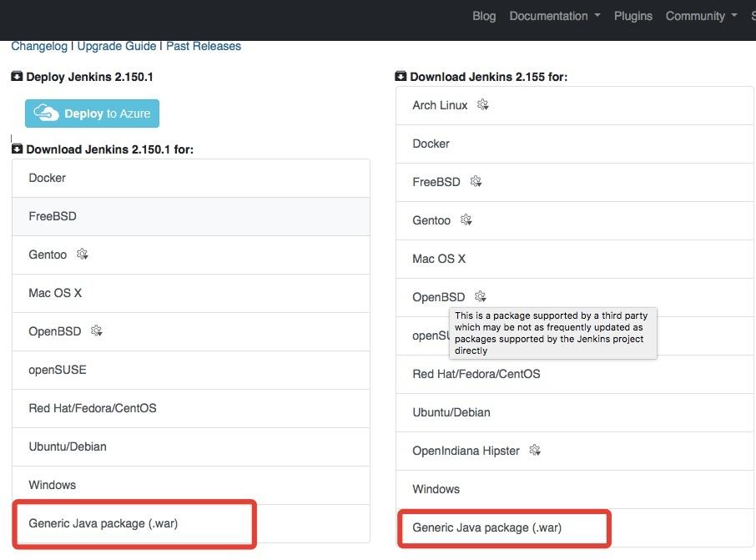The image size is (756, 560).
Task: Click the download icon before 'Download Jenkins 2.155 for:'
Action: coord(401,76)
